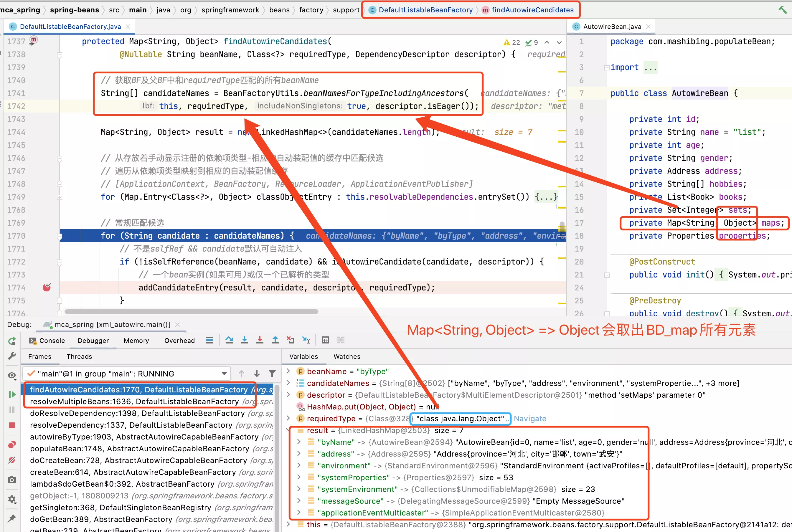Switch to the Overhead tab
This screenshot has height=532, width=792.
click(179, 341)
